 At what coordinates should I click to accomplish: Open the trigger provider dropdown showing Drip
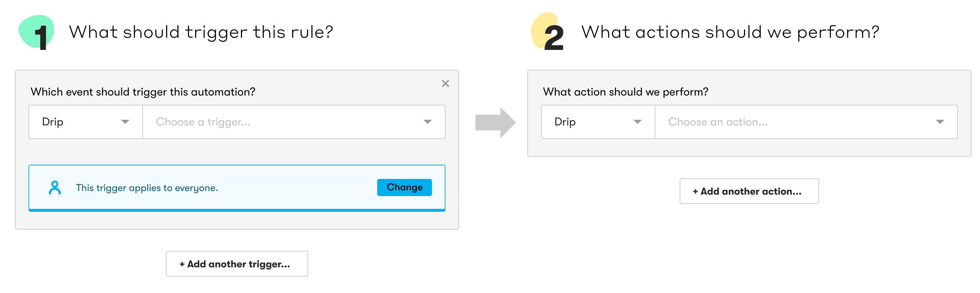coord(86,122)
